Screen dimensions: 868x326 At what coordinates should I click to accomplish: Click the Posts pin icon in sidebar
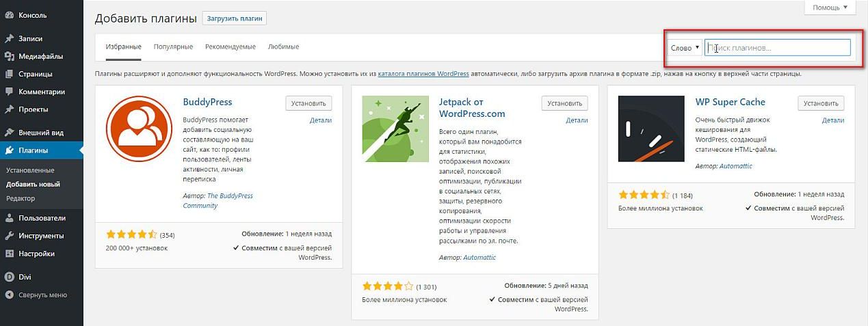pyautogui.click(x=10, y=39)
